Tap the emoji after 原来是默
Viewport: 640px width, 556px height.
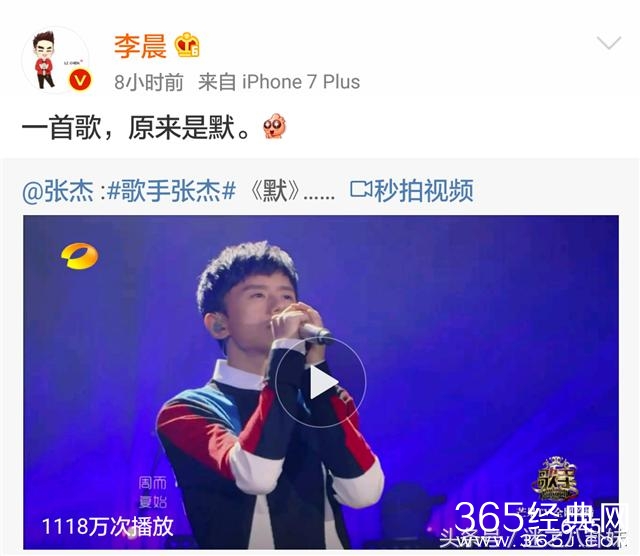[274, 126]
